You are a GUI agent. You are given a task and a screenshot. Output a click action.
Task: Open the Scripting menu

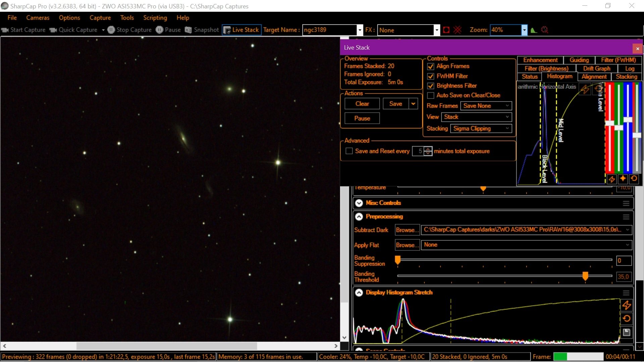(x=155, y=18)
